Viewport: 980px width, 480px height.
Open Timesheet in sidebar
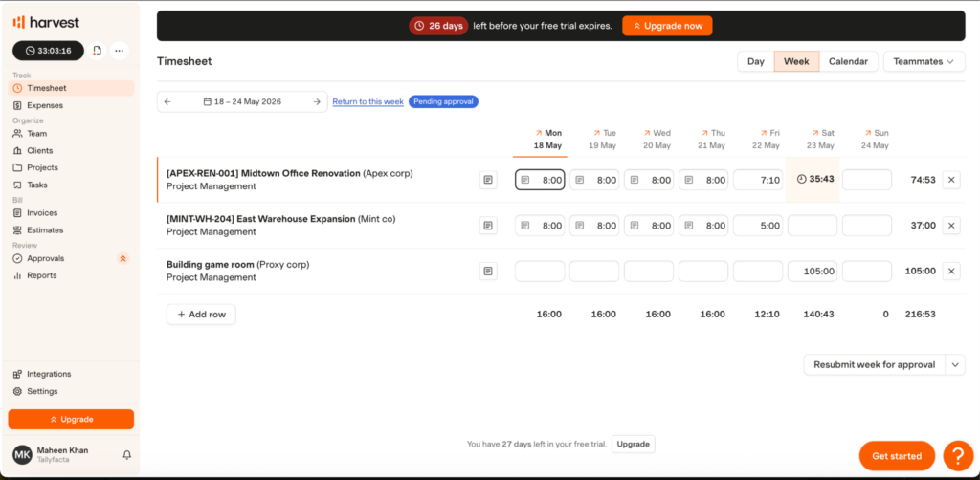tap(71, 88)
